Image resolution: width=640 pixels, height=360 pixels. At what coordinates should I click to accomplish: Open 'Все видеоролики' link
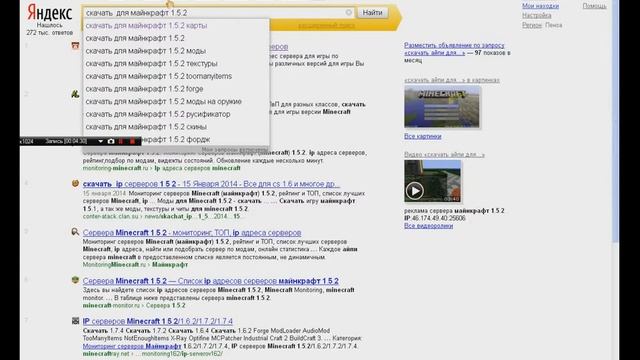[428, 226]
